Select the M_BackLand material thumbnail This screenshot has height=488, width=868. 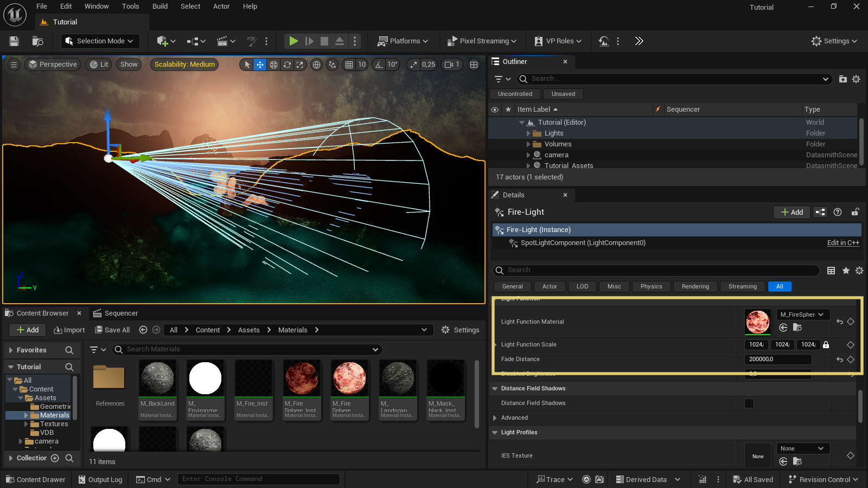pos(157,378)
